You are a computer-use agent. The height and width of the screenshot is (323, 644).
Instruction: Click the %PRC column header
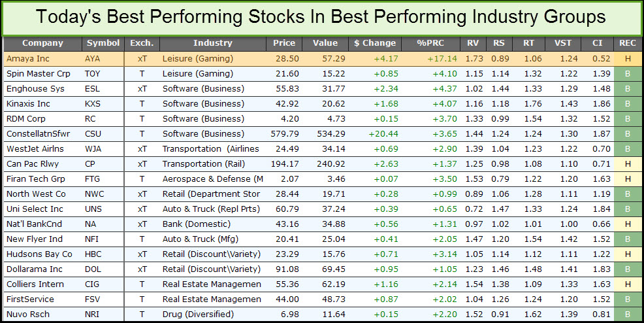click(430, 43)
